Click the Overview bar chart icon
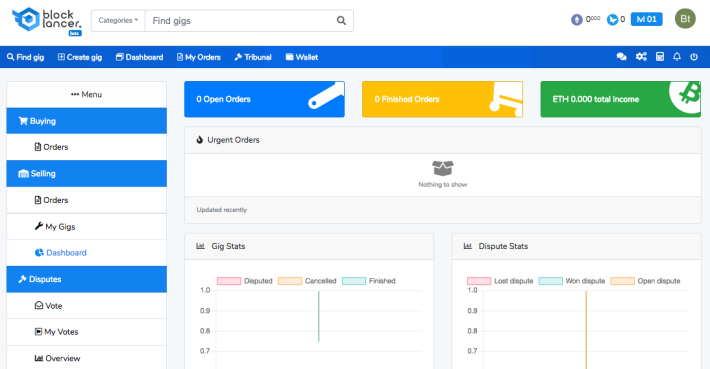 click(39, 358)
